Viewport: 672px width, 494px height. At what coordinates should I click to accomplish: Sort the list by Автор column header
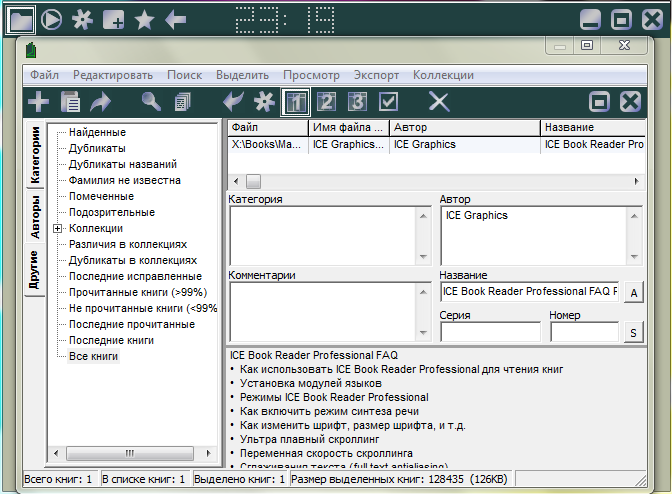tap(464, 128)
